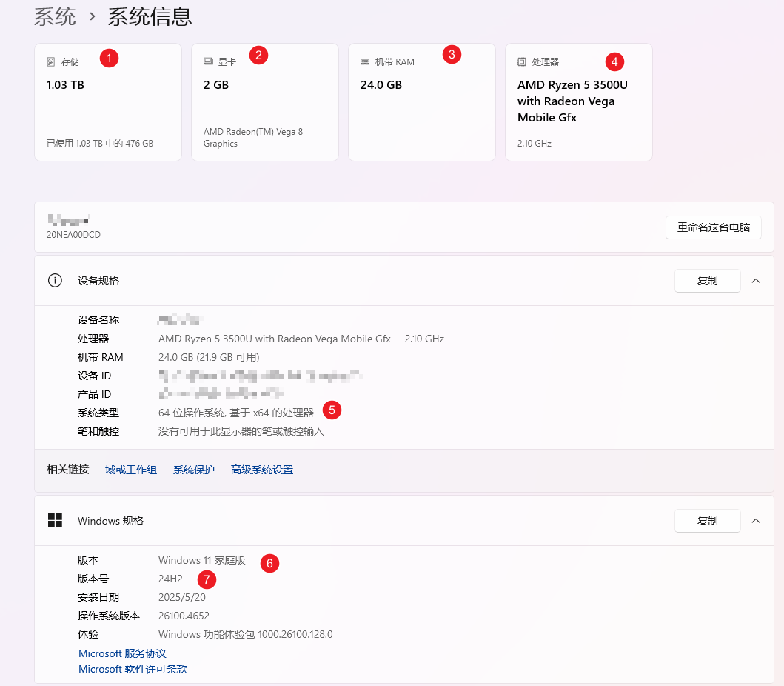
Task: Select the 24.0 GB (21.9 GB available) value
Action: click(x=209, y=357)
